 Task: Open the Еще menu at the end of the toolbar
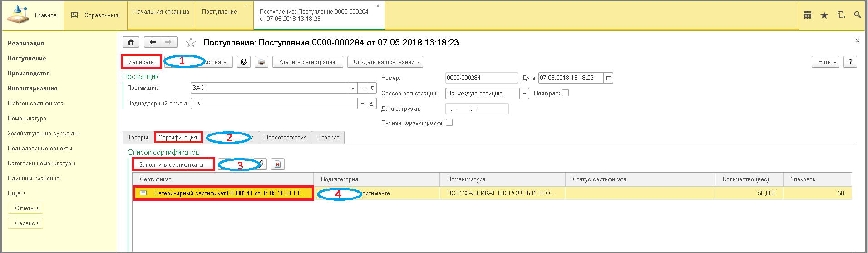click(825, 62)
